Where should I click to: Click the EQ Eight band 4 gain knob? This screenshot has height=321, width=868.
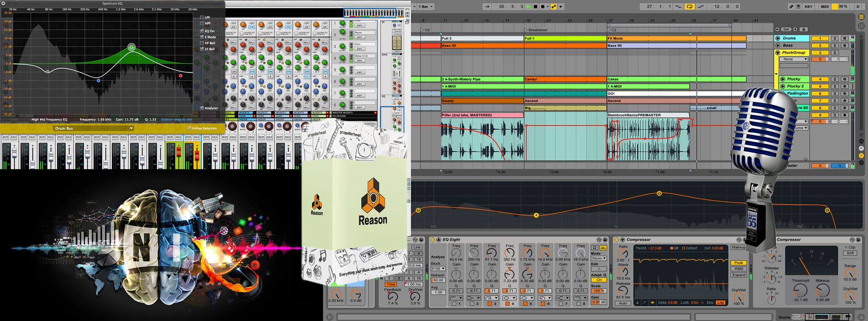[x=509, y=274]
